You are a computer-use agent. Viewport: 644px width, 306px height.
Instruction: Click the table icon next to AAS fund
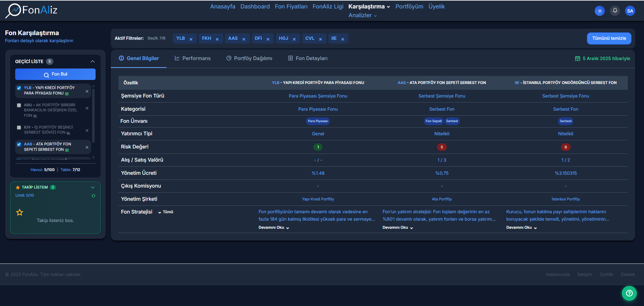(67, 150)
